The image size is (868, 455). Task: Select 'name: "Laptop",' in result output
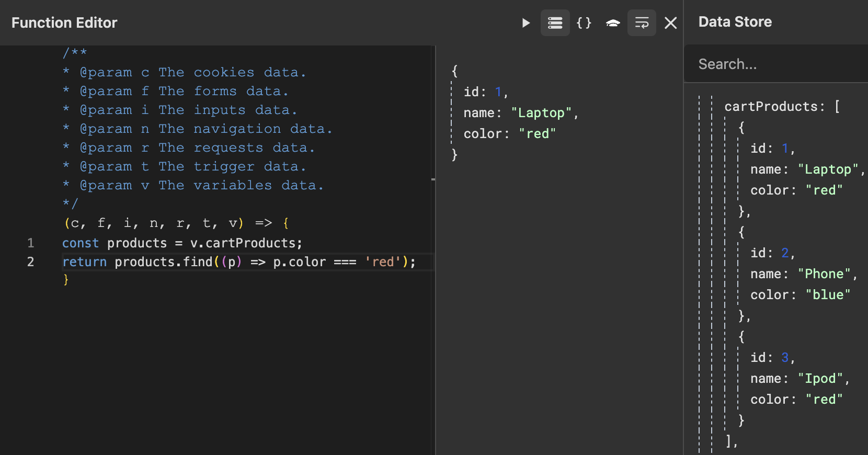click(521, 112)
